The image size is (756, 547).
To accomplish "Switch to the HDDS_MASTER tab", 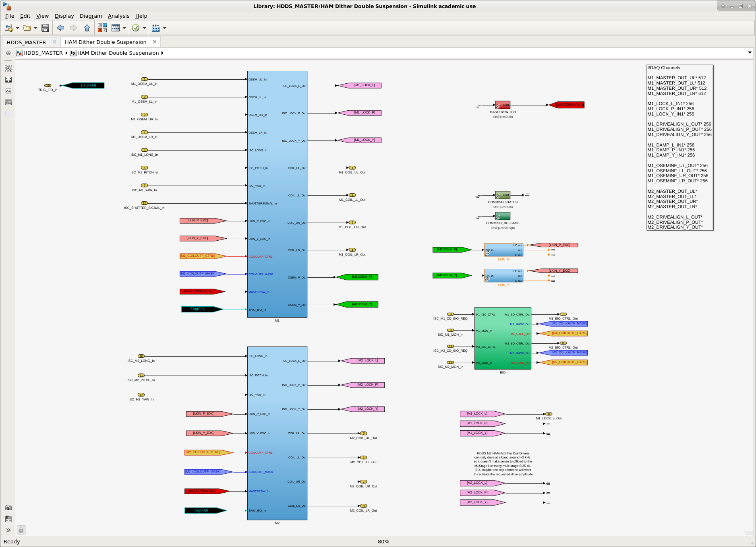I will click(26, 42).
